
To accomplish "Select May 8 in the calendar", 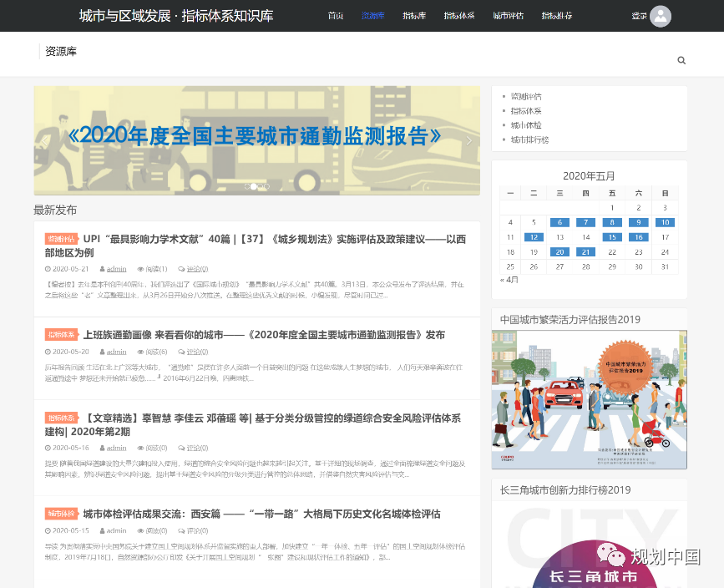I will point(612,223).
